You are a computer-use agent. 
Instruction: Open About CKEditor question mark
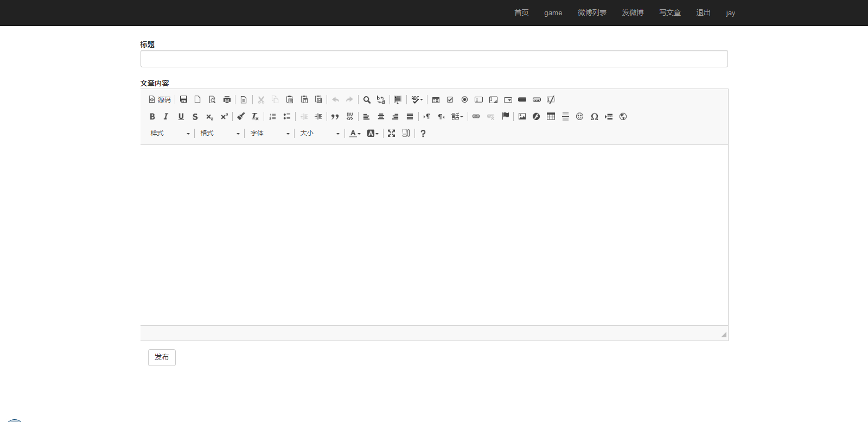point(423,134)
